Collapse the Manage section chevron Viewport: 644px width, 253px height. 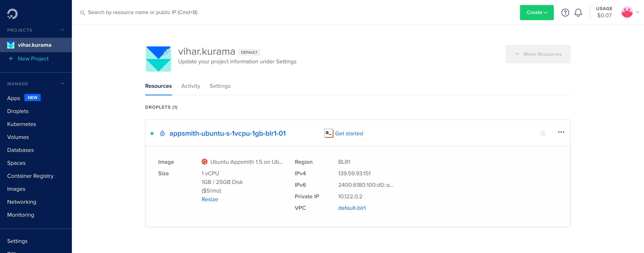click(63, 83)
